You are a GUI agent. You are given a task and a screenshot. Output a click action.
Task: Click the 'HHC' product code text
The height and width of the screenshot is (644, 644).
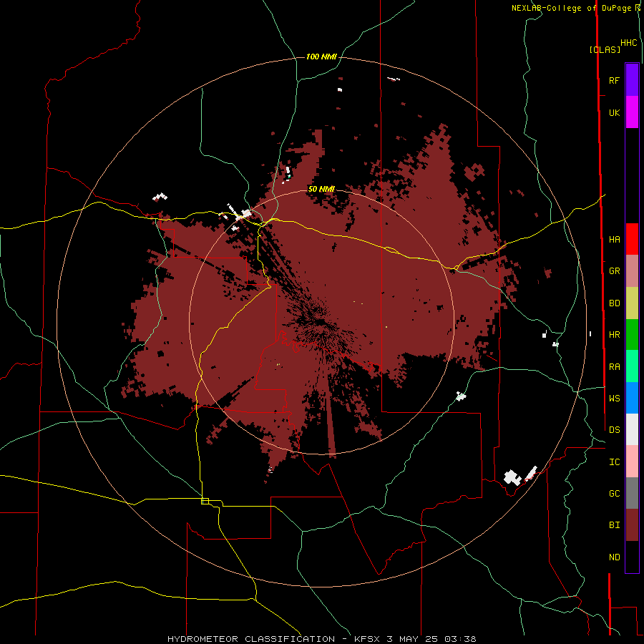[628, 43]
